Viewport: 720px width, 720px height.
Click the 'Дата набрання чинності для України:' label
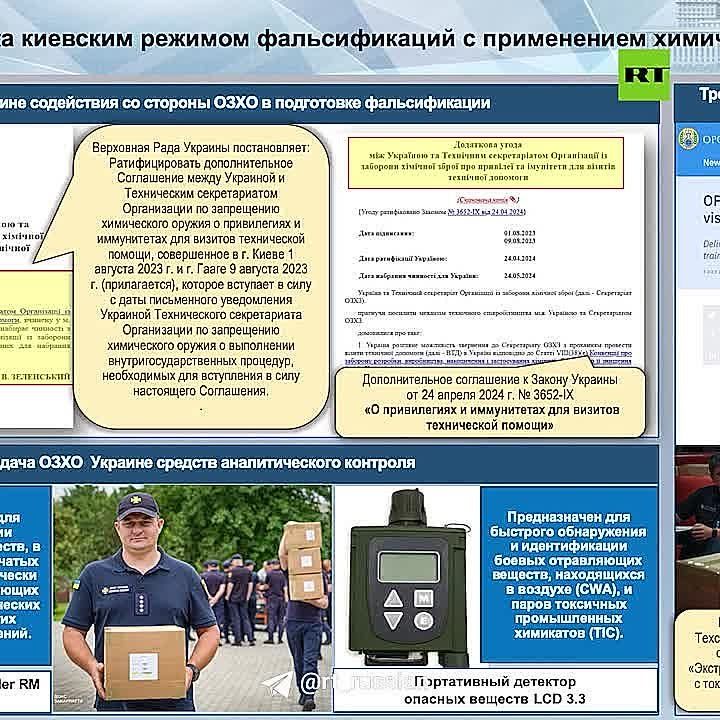click(x=418, y=276)
